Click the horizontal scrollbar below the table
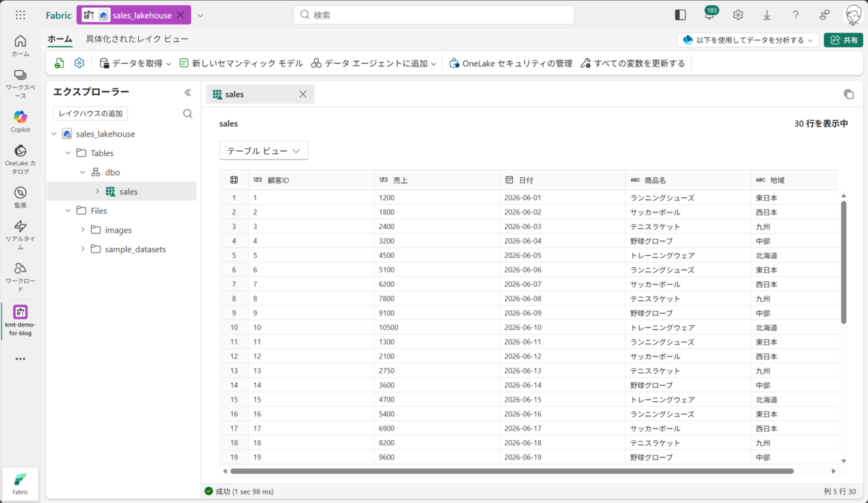The image size is (868, 503). point(513,471)
